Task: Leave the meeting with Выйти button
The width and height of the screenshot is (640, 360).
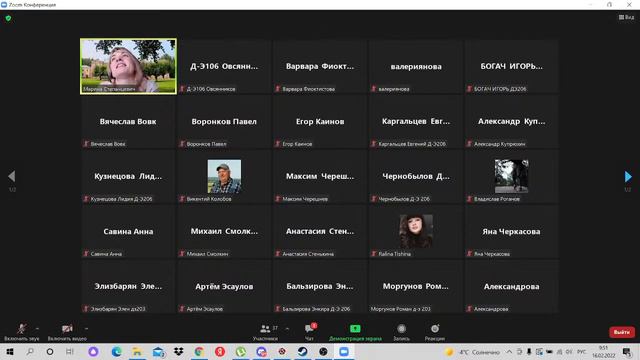Action: pos(622,332)
